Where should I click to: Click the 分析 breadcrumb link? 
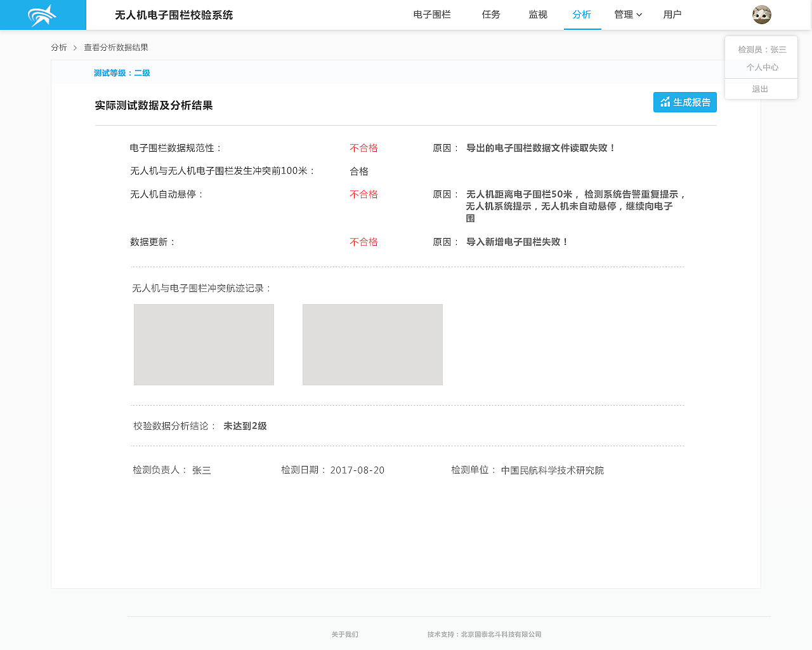58,47
